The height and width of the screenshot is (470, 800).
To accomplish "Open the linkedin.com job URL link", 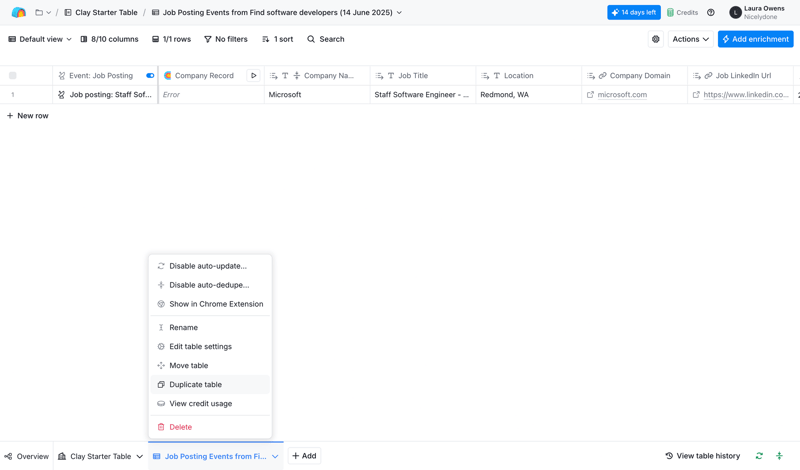I will (745, 94).
